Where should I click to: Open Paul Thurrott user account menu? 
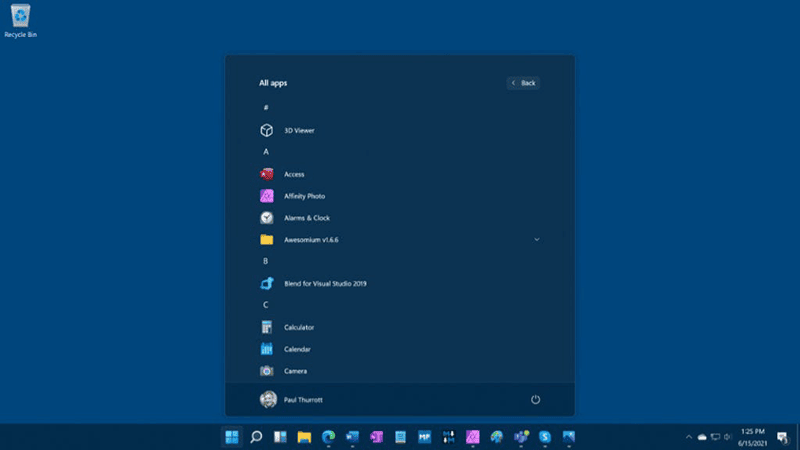(291, 399)
